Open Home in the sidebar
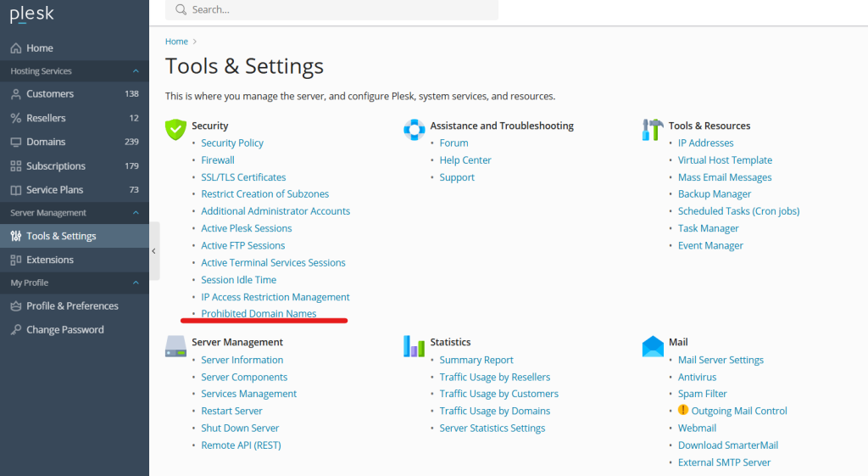This screenshot has width=868, height=476. (x=75, y=48)
